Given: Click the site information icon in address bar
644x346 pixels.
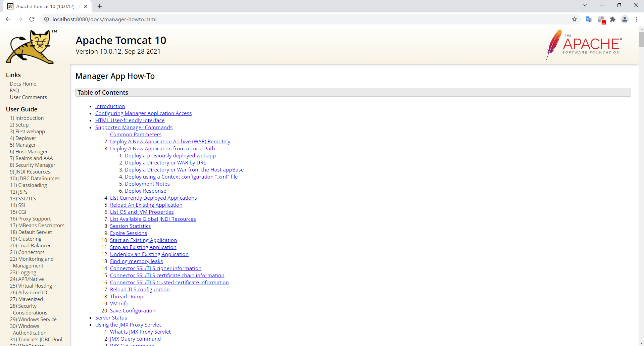Looking at the screenshot, I should pyautogui.click(x=47, y=19).
